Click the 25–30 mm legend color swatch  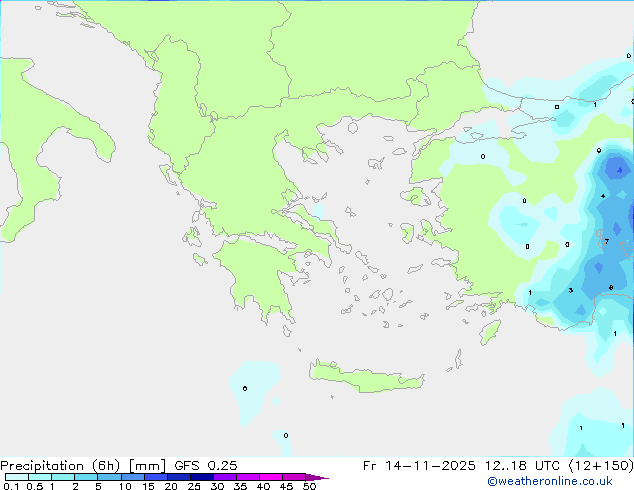[x=201, y=477]
